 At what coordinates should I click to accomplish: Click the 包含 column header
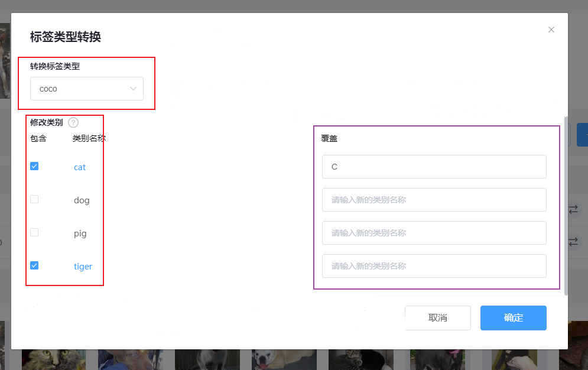(x=38, y=138)
